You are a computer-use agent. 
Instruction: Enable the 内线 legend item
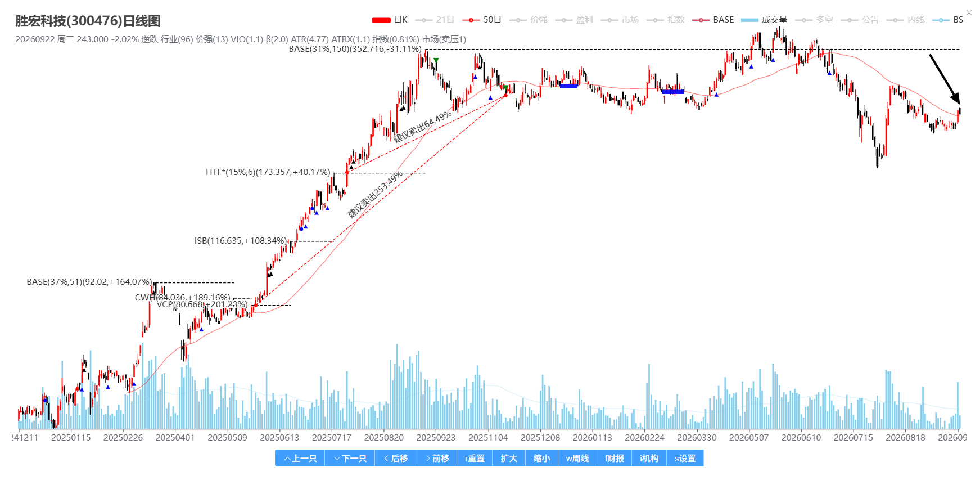(x=905, y=20)
